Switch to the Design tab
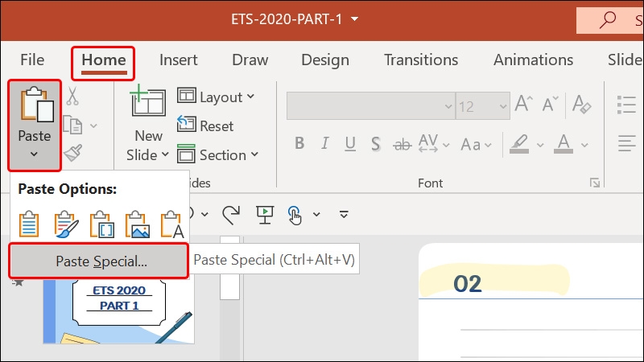644x362 pixels. tap(325, 60)
